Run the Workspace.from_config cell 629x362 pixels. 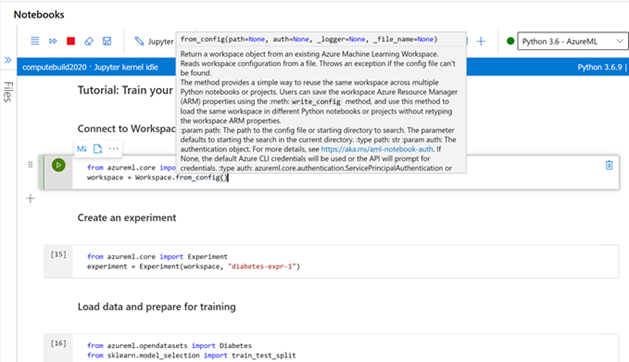click(59, 165)
